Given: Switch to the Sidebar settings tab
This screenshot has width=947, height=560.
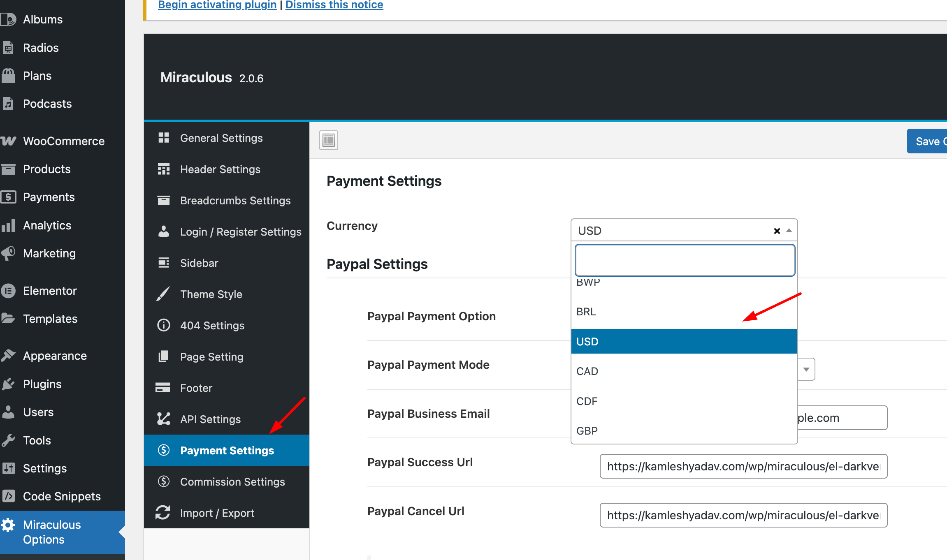Looking at the screenshot, I should pos(227,263).
